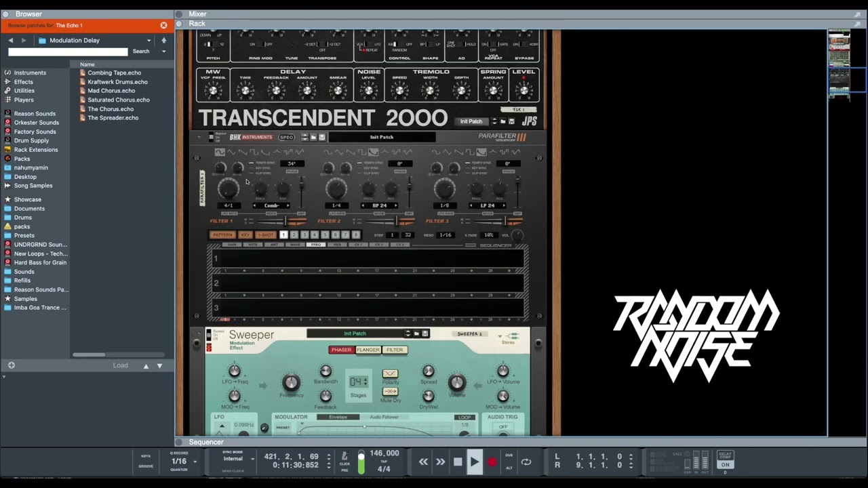Select Effects in the browser sidebar
Screen dimensions: 868x488
pyautogui.click(x=24, y=81)
